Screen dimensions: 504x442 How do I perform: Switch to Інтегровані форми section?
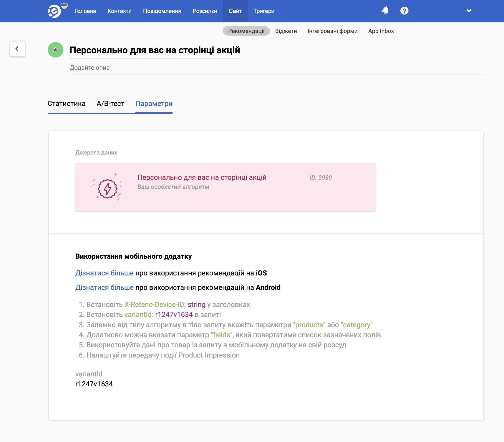(x=332, y=31)
